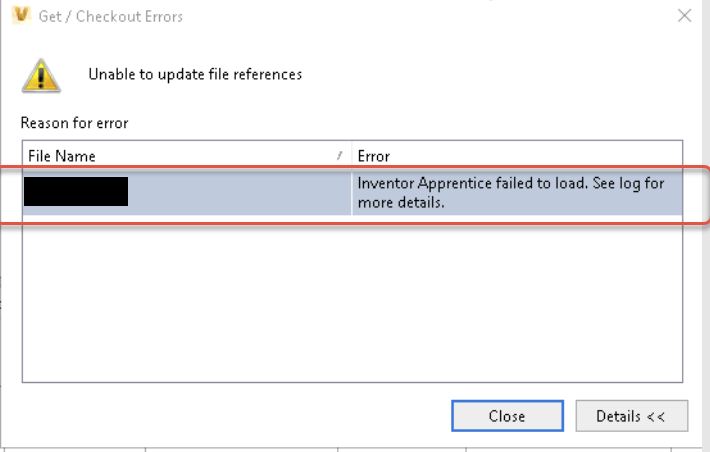This screenshot has height=452, width=710.
Task: Click highlighted row right of redacted name
Action: click(240, 192)
